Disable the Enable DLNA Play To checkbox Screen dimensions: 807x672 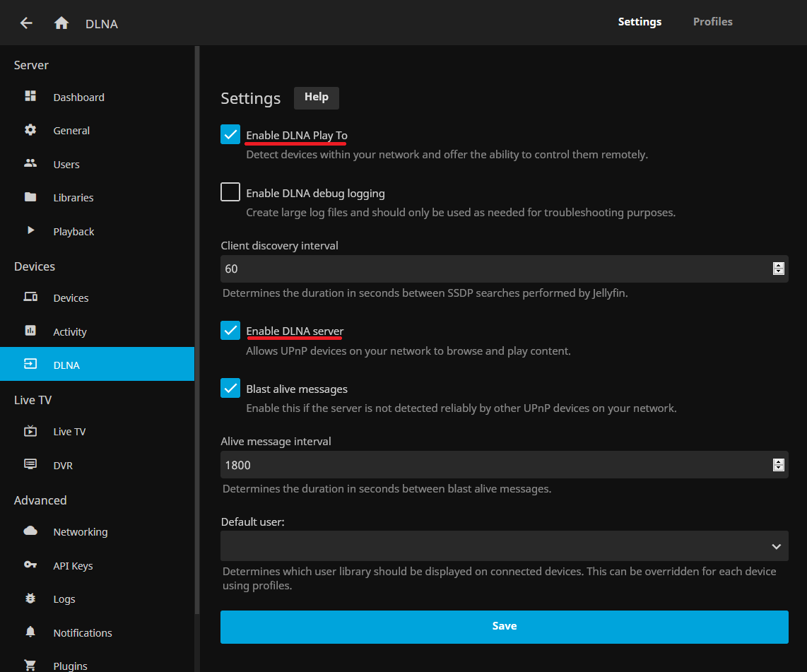click(x=230, y=133)
